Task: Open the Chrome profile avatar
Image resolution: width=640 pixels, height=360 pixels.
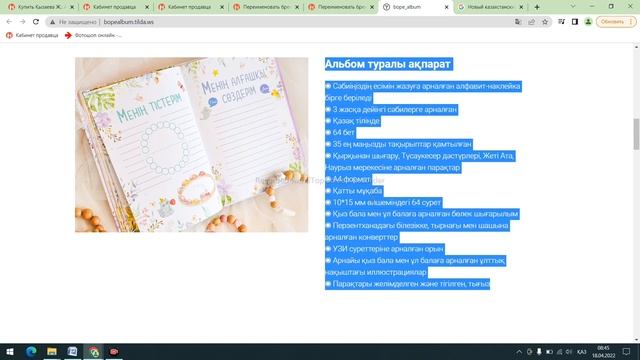Action: (588, 22)
